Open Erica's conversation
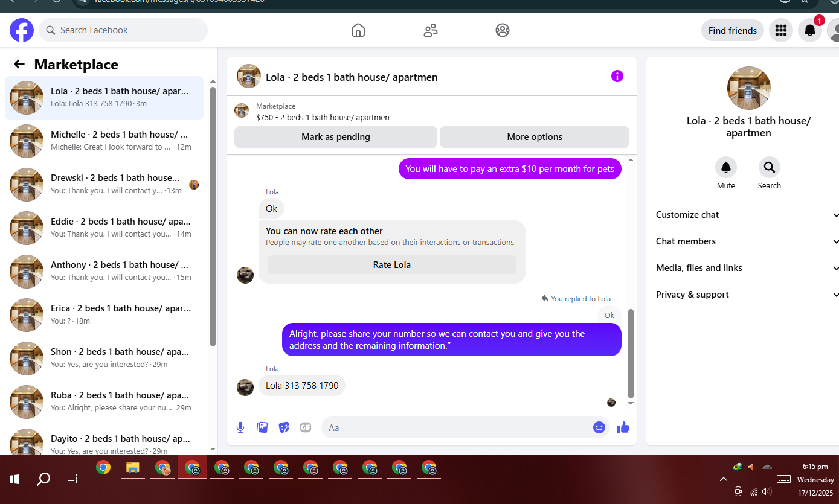This screenshot has height=504, width=839. (x=104, y=315)
